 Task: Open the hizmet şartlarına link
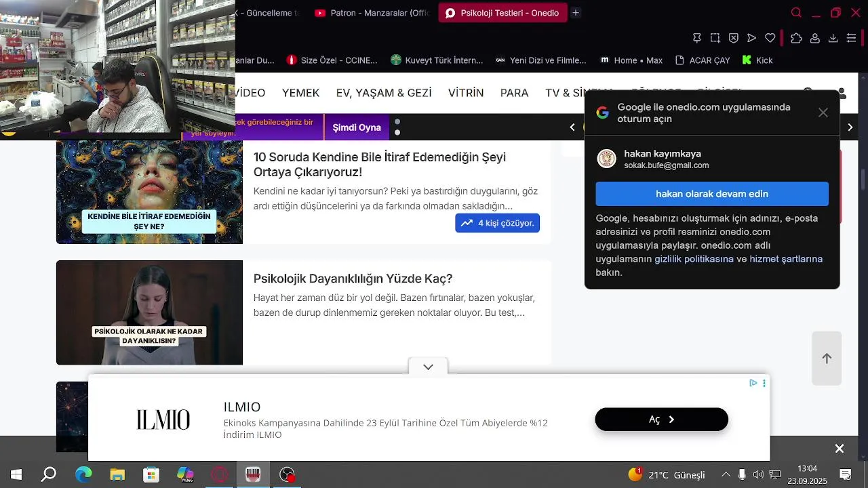[786, 259]
